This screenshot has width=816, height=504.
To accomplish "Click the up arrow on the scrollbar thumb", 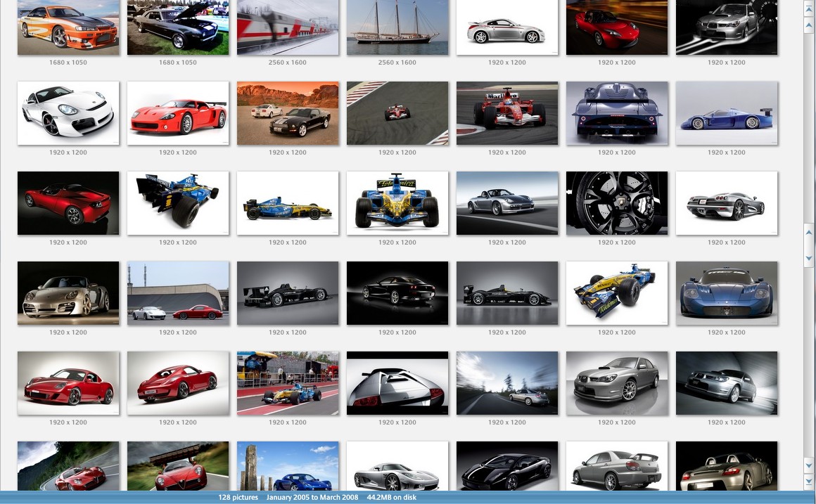I will coord(809,233).
